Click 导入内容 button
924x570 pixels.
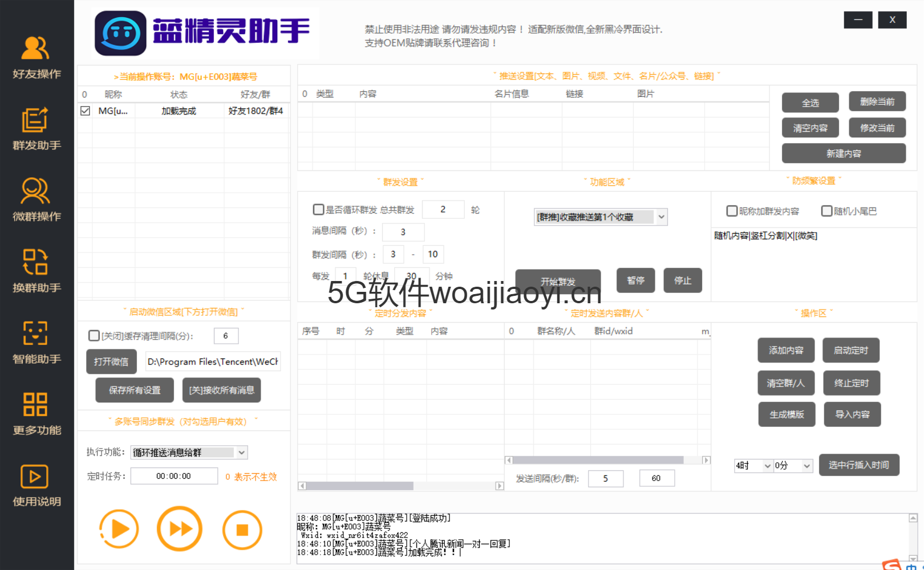[x=852, y=414]
